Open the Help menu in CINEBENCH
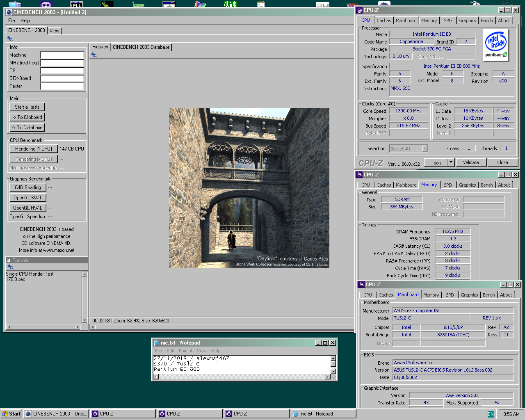This screenshot has width=525, height=420. click(x=25, y=21)
